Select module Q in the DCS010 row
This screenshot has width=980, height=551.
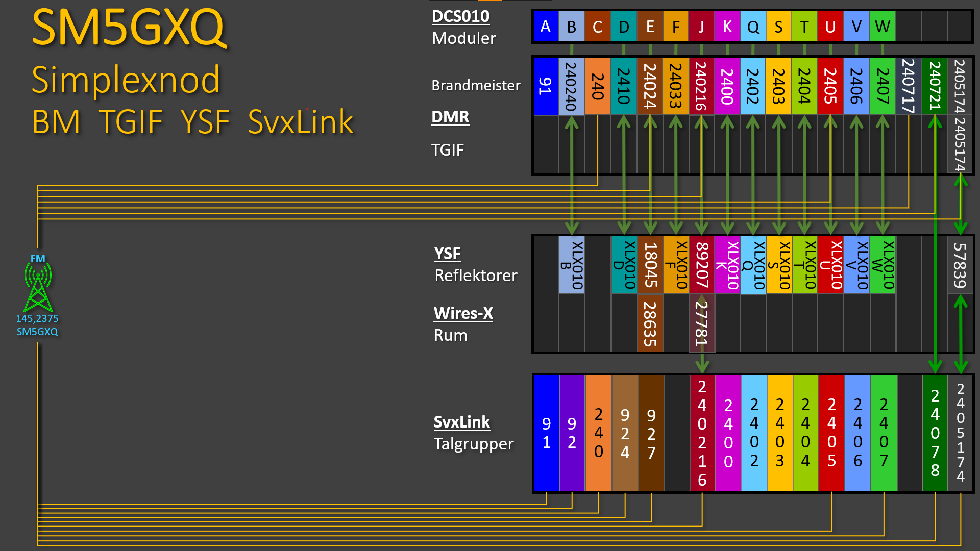click(x=753, y=27)
